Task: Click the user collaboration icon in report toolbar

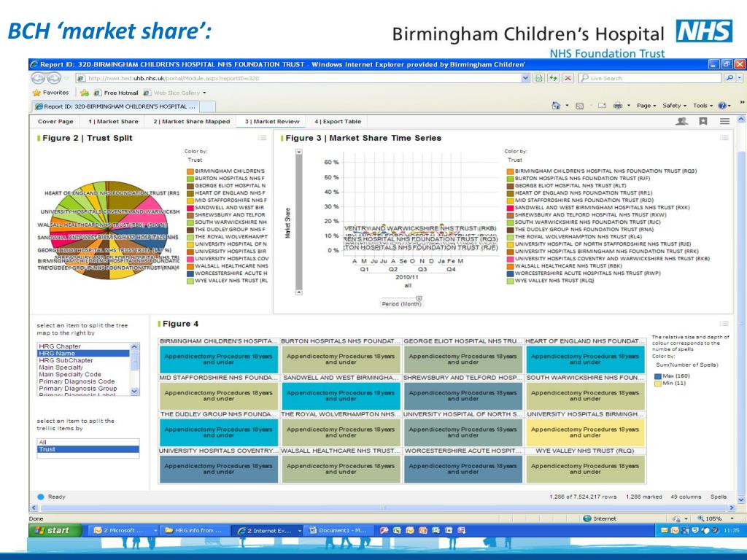Action: [682, 122]
